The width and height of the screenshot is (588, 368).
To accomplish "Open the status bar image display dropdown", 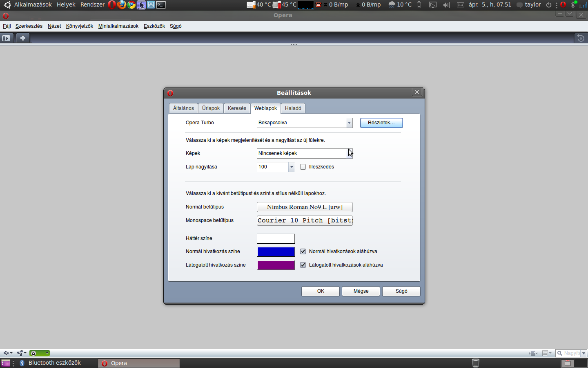I will click(547, 353).
